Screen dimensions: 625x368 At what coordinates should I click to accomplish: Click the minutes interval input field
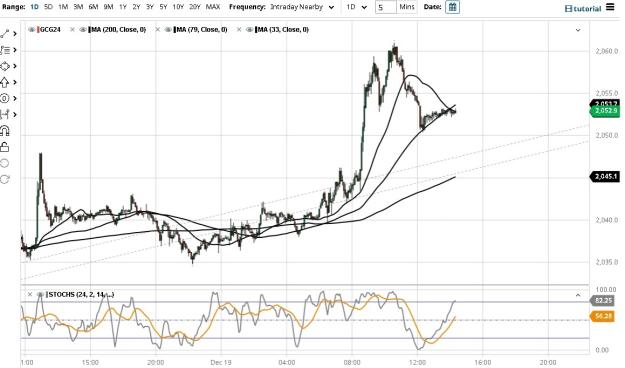coord(385,7)
